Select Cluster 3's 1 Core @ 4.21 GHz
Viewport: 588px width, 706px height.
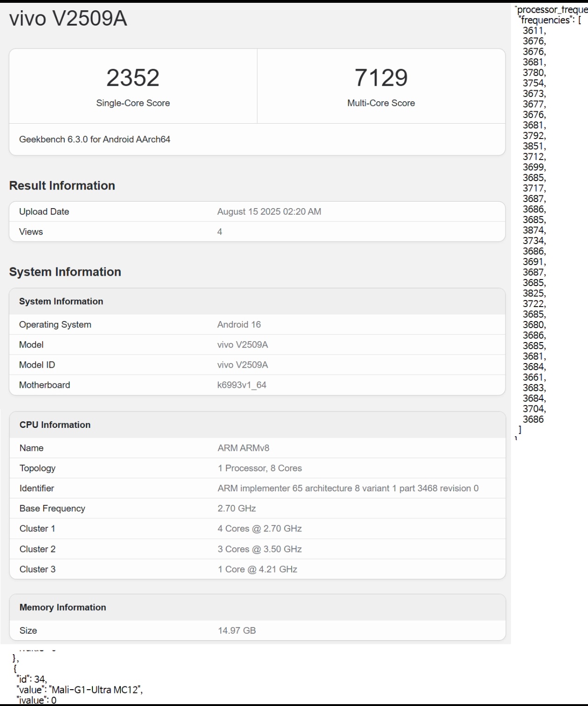pyautogui.click(x=257, y=569)
